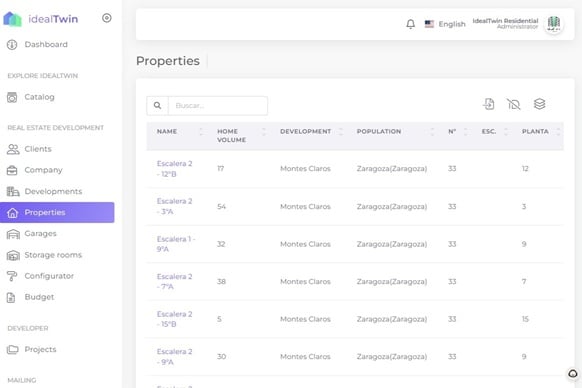Click the Dashboard gauge icon
The height and width of the screenshot is (388, 582).
point(12,45)
